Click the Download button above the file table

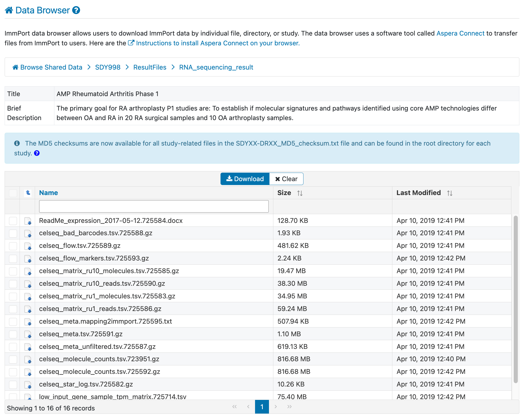point(244,179)
